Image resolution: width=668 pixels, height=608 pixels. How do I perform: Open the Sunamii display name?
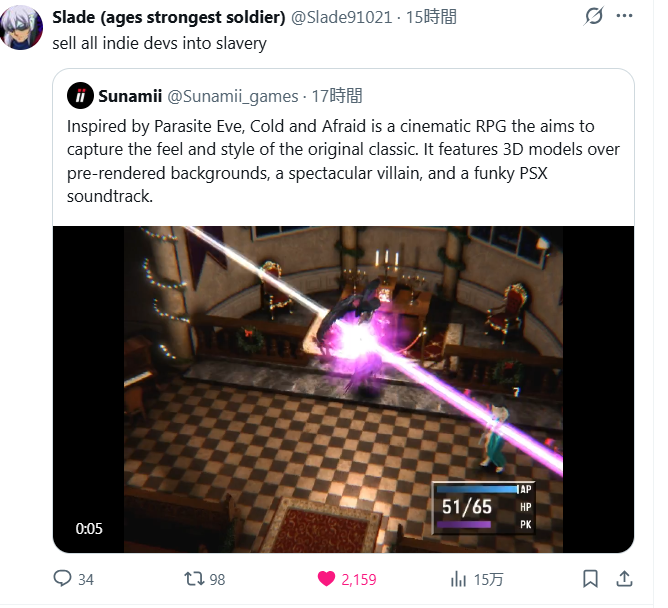point(130,96)
